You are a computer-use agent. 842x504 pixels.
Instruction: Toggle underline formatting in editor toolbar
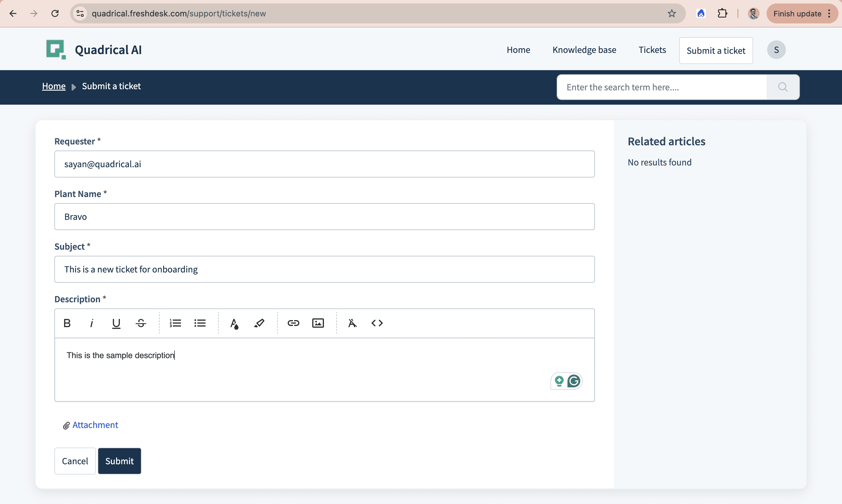116,323
